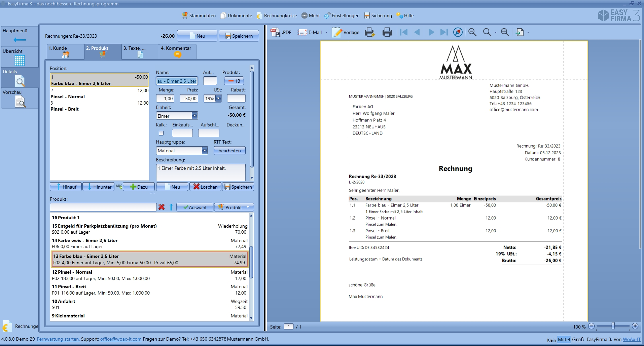The image size is (644, 346).
Task: Click the printer icon in preview toolbar
Action: click(387, 32)
